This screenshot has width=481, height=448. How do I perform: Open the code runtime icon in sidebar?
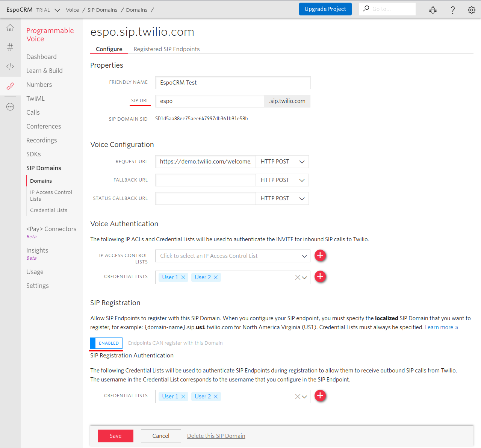[10, 67]
